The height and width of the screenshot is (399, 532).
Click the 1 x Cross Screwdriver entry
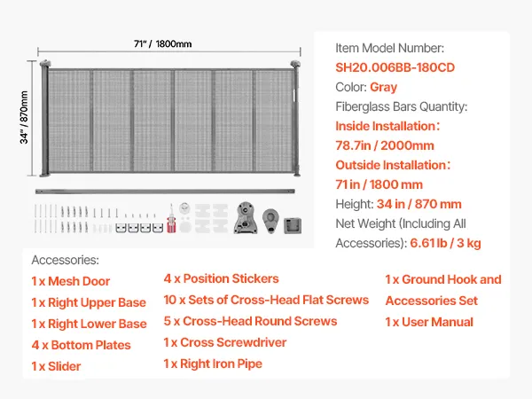(225, 342)
